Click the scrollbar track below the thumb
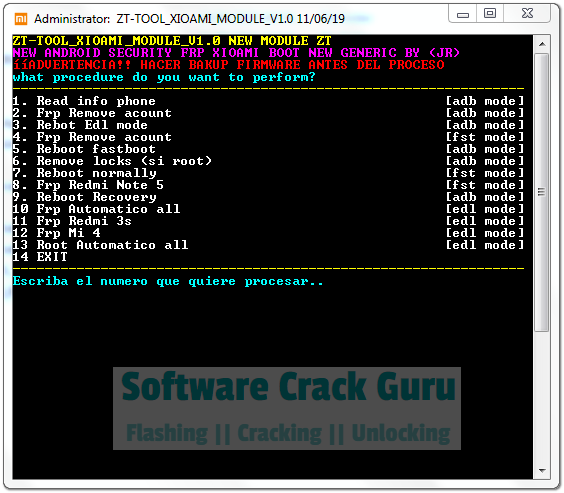The image size is (564, 493). pyautogui.click(x=542, y=396)
